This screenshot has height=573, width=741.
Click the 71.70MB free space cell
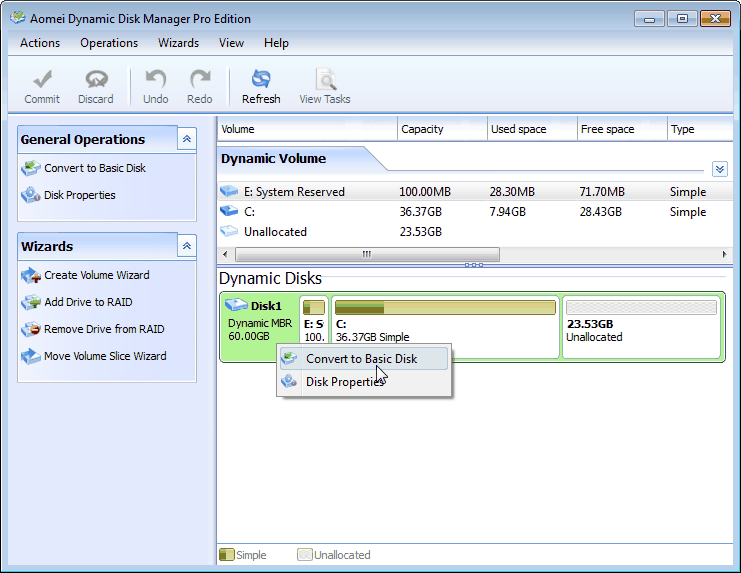(x=602, y=192)
